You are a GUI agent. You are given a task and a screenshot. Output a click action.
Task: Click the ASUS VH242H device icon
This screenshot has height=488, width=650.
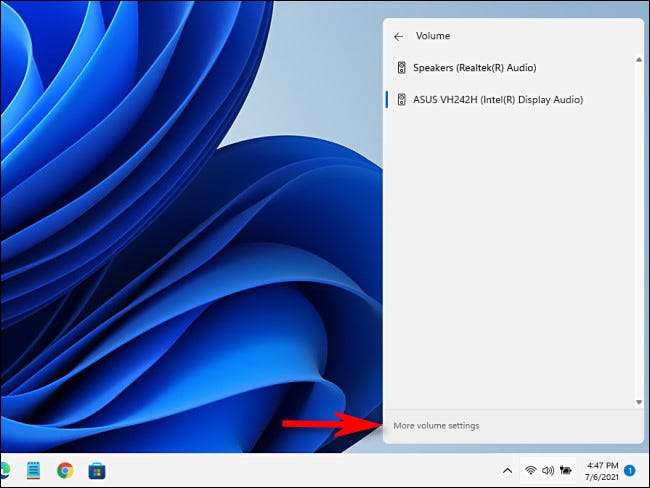(402, 100)
